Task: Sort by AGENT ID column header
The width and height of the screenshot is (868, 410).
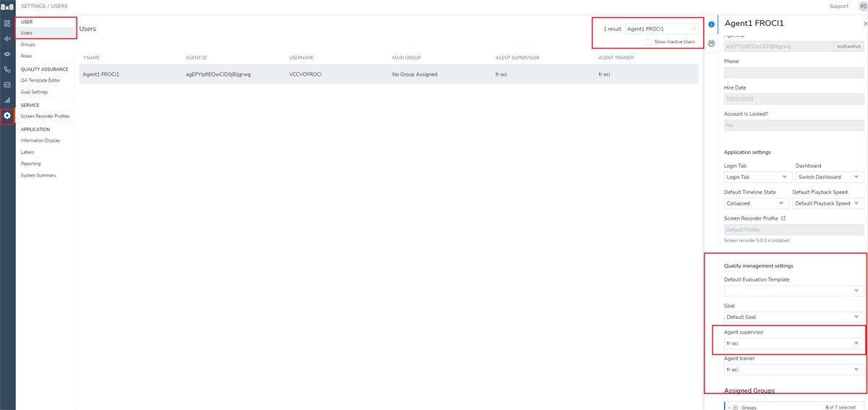Action: (197, 57)
